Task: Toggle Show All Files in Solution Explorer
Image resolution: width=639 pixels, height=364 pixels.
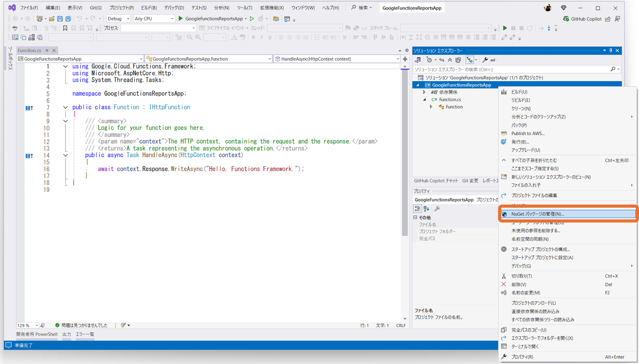Action: click(458, 60)
